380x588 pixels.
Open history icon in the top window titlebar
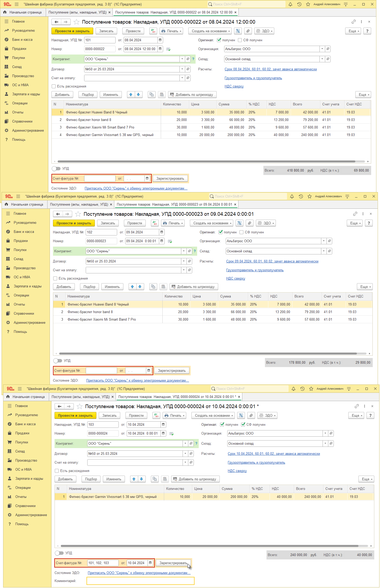point(299,4)
